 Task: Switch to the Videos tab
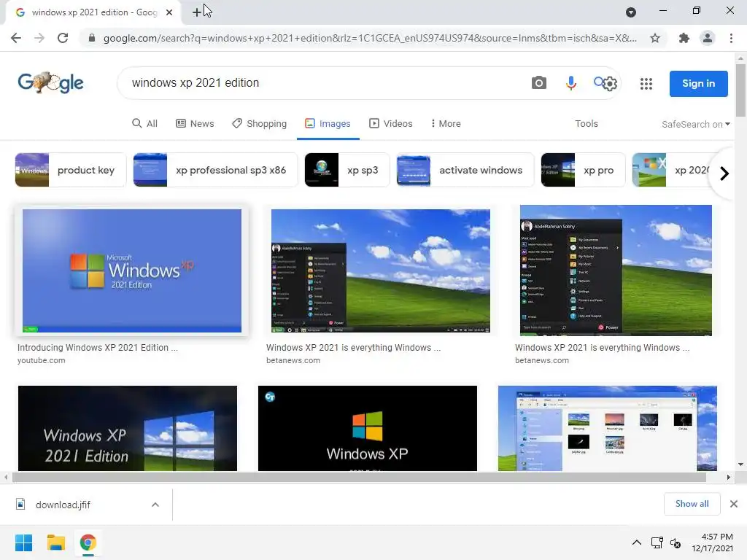pos(391,124)
